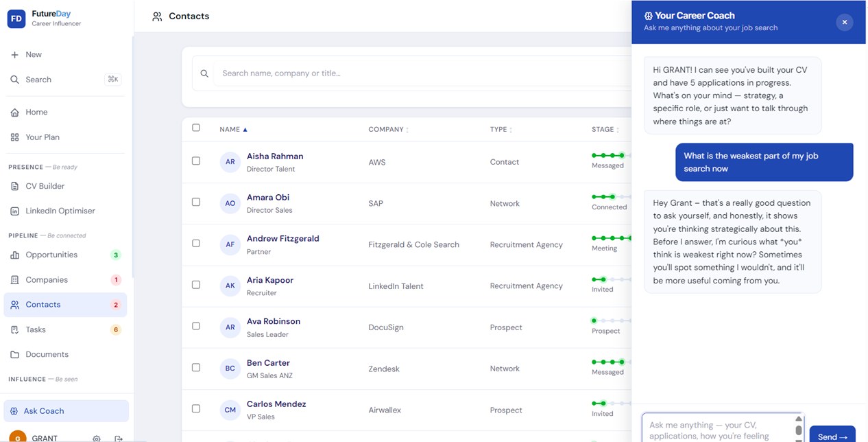868x442 pixels.
Task: Tick Ava Robinson's checkbox
Action: (196, 326)
